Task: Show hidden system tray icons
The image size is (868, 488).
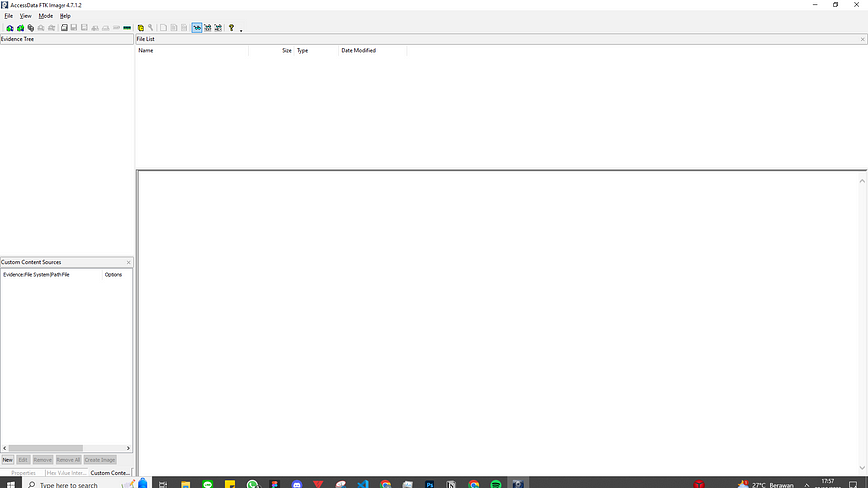Action: pos(806,485)
